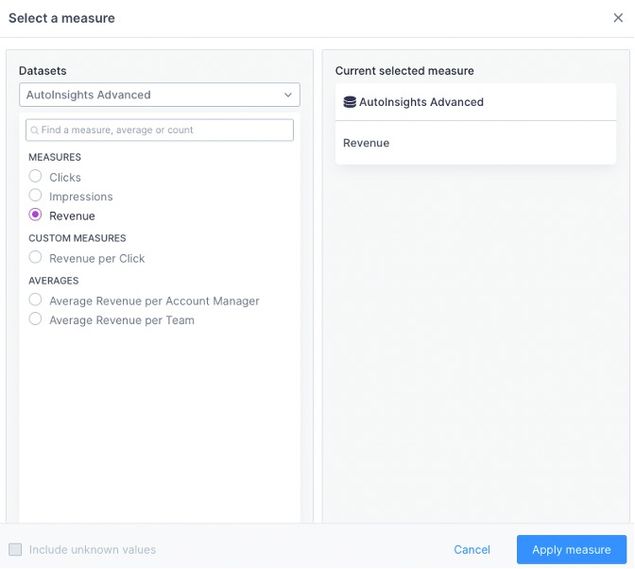Screen dimensions: 635x569
Task: Click the Revenue entry in selected measure
Action: [x=366, y=143]
